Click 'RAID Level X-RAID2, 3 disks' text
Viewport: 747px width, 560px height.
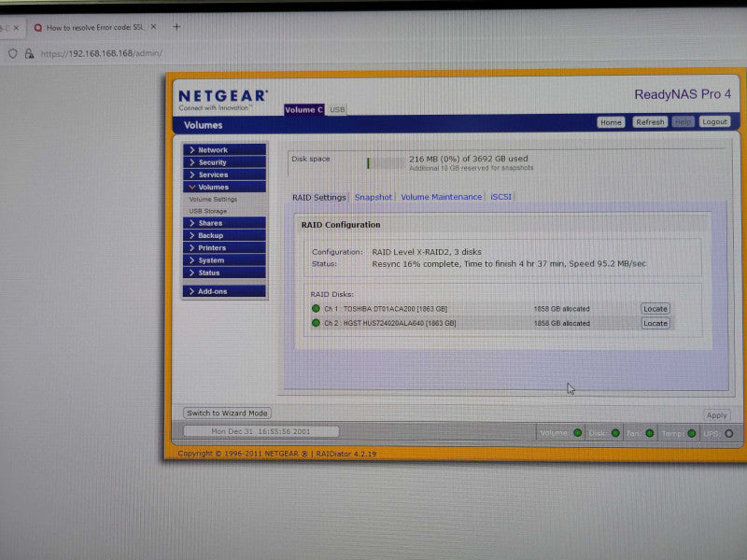pos(427,252)
